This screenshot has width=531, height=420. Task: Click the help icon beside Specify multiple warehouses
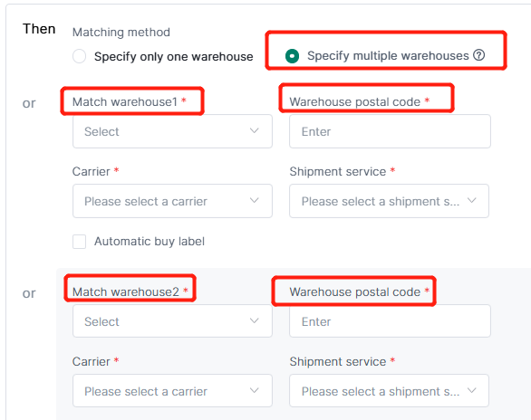[x=478, y=55]
